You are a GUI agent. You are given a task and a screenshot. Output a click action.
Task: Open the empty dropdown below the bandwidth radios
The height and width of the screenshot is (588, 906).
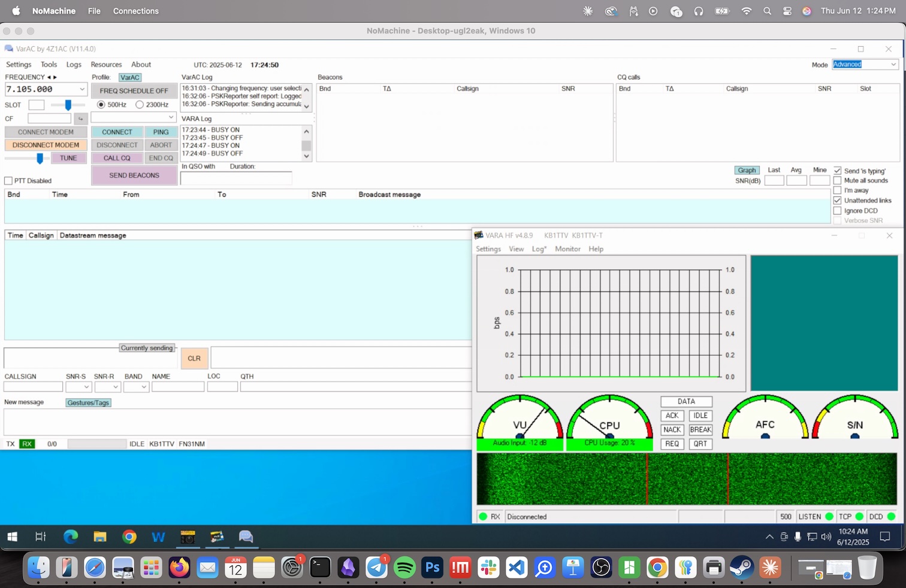coord(133,118)
